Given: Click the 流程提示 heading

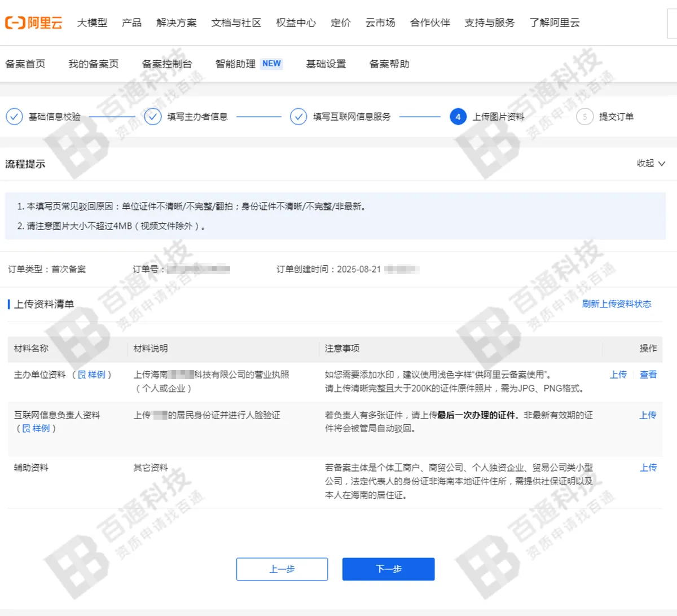Looking at the screenshot, I should tap(25, 164).
